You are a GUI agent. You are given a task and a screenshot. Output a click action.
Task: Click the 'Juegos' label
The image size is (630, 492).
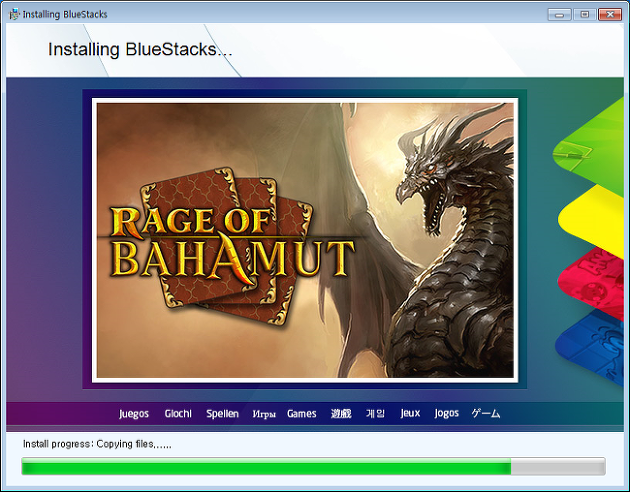(x=134, y=413)
